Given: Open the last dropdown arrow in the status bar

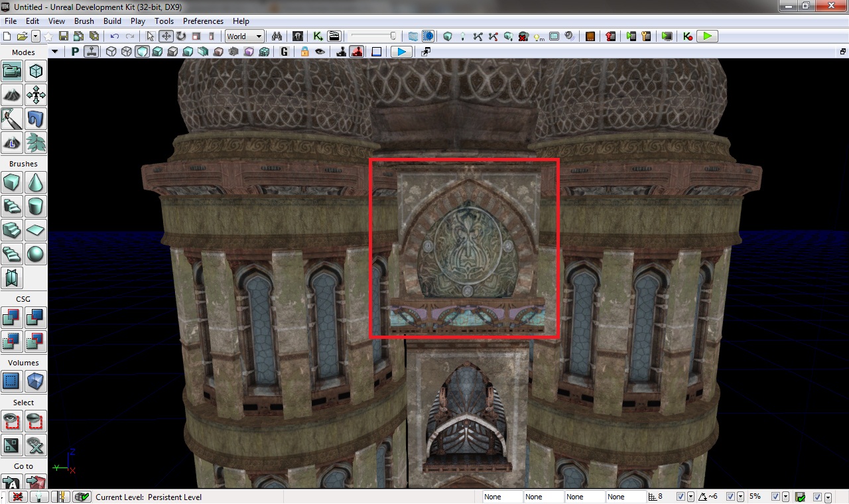Looking at the screenshot, I should [828, 497].
